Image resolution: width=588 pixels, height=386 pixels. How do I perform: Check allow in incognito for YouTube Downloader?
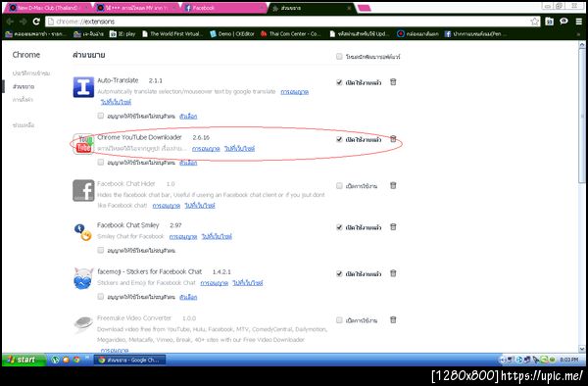pos(101,162)
